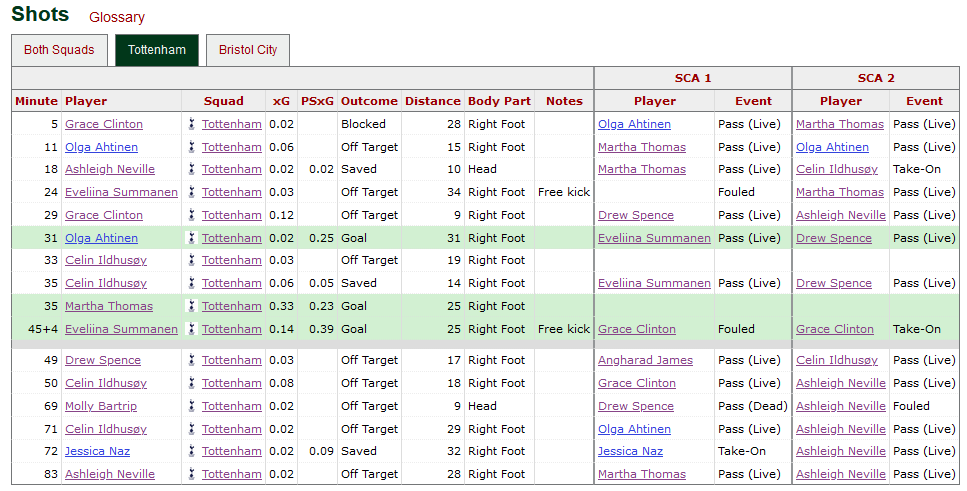The height and width of the screenshot is (491, 967).
Task: Click Tottenham crest in Martha Thomas goal row
Action: (x=192, y=306)
